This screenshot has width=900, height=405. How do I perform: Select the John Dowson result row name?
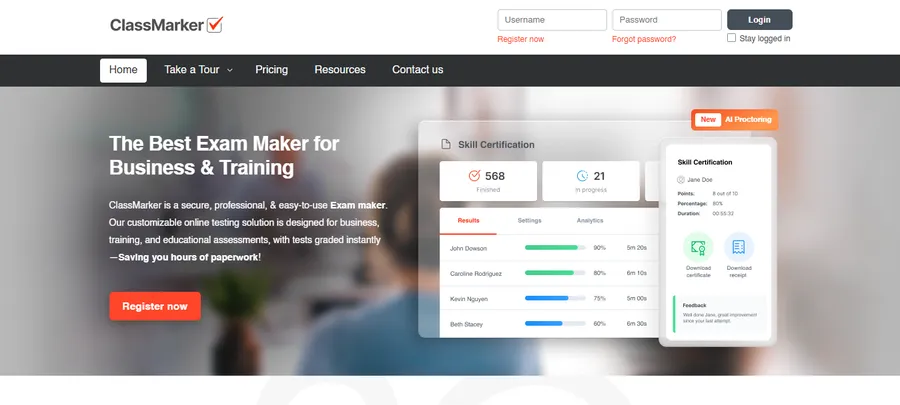pyautogui.click(x=468, y=248)
